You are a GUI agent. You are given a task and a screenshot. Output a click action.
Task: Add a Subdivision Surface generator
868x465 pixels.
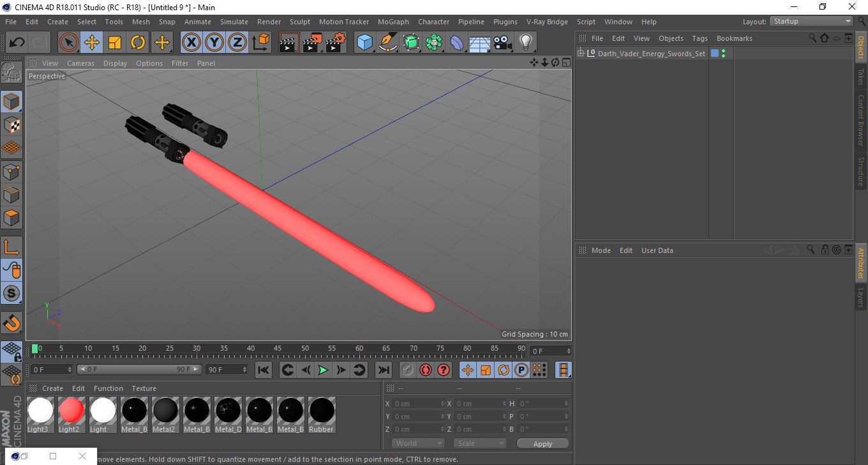pos(411,43)
